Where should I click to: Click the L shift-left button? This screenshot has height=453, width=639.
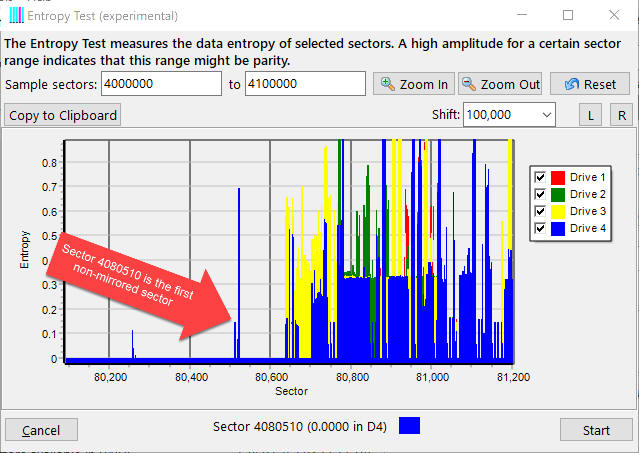click(x=591, y=115)
